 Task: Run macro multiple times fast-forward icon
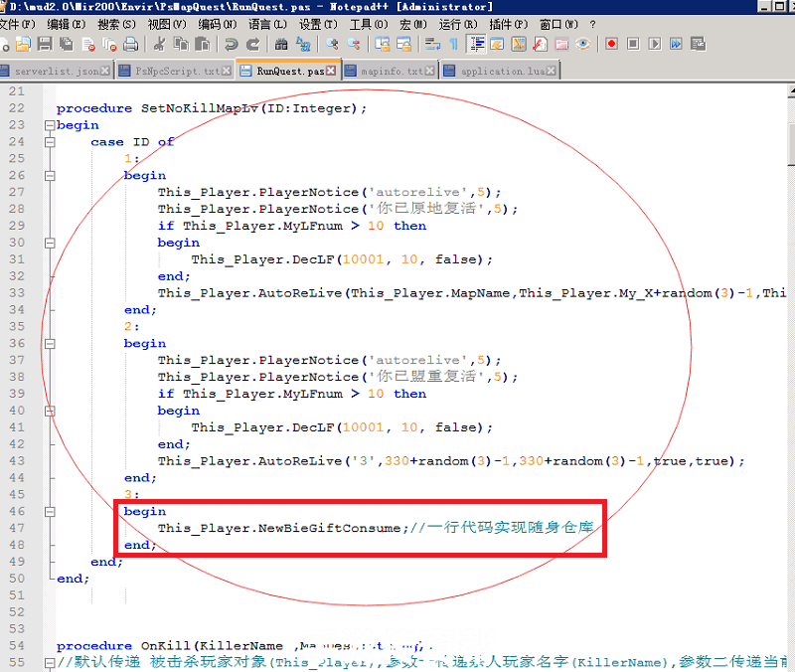[x=676, y=44]
